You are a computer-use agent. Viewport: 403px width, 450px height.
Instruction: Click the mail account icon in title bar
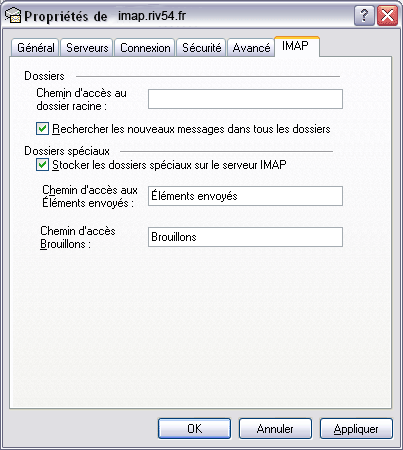pos(13,16)
